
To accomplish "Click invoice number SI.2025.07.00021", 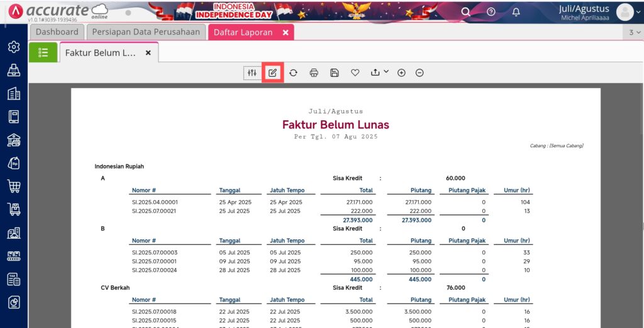I will coord(155,211).
